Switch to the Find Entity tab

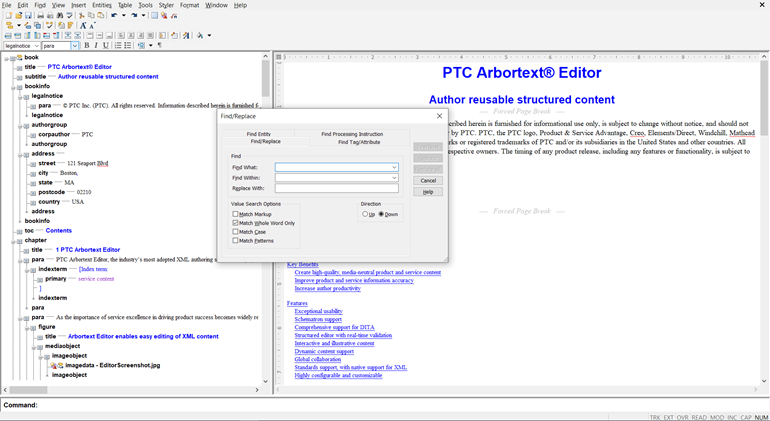point(258,134)
